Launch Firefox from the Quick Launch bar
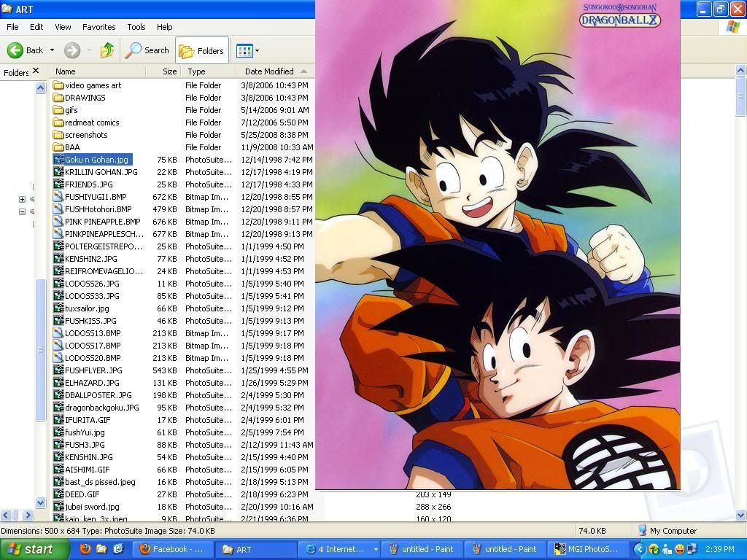Screen dimensions: 747x560 pos(85,549)
